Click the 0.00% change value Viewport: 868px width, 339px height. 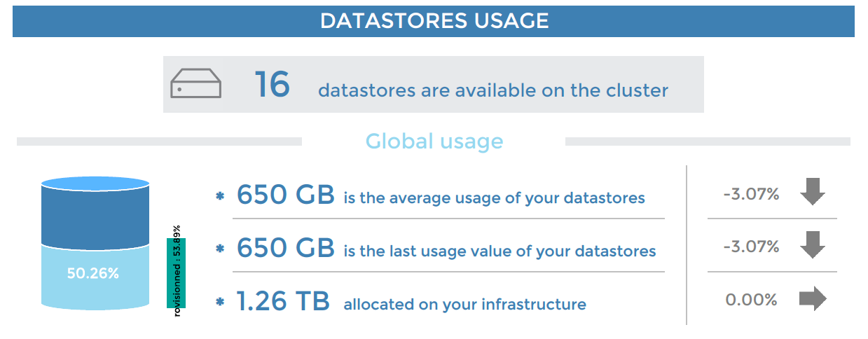click(751, 300)
